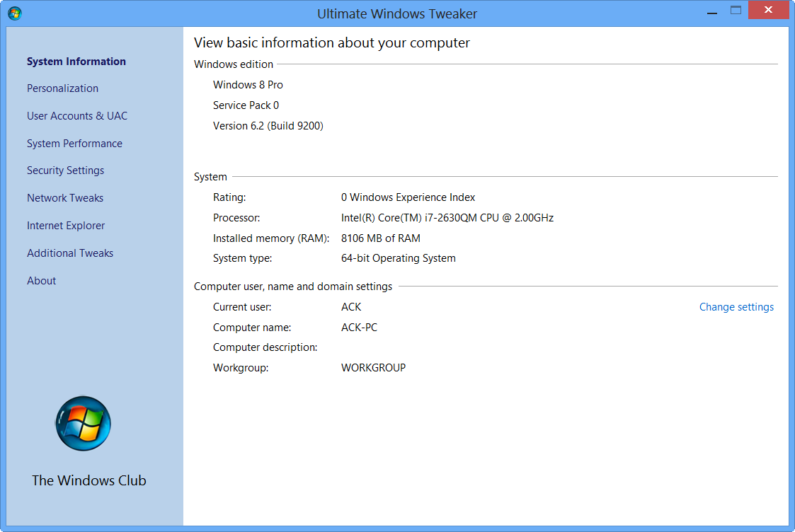This screenshot has height=532, width=795.
Task: Click the Current user: label
Action: tap(242, 307)
